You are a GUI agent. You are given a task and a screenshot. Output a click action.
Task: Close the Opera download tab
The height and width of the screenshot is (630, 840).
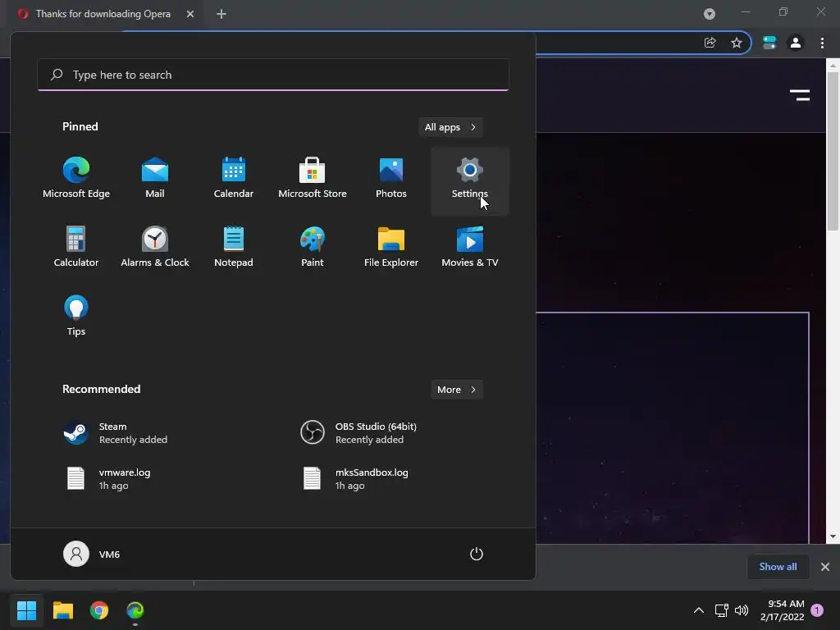[190, 14]
